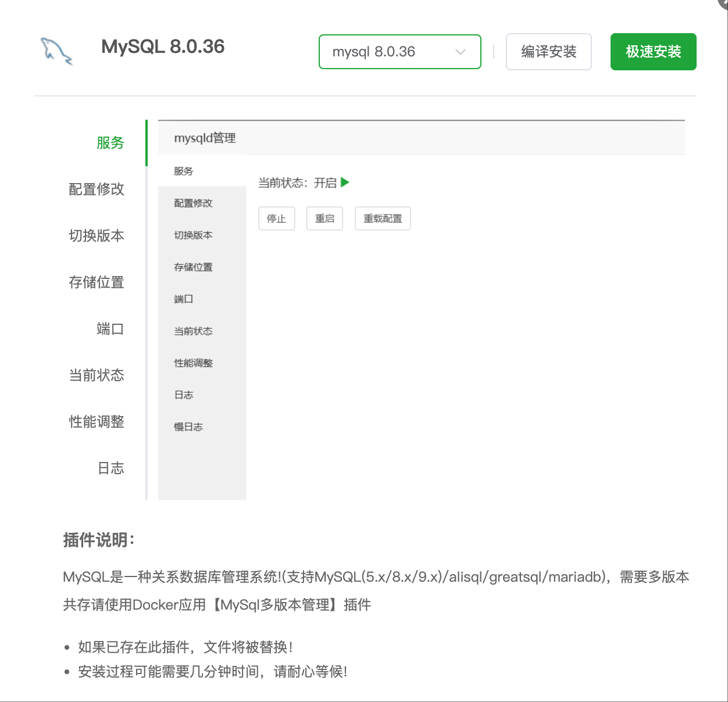Open the 配置修改 sidebar tab
728x702 pixels.
pyautogui.click(x=97, y=189)
